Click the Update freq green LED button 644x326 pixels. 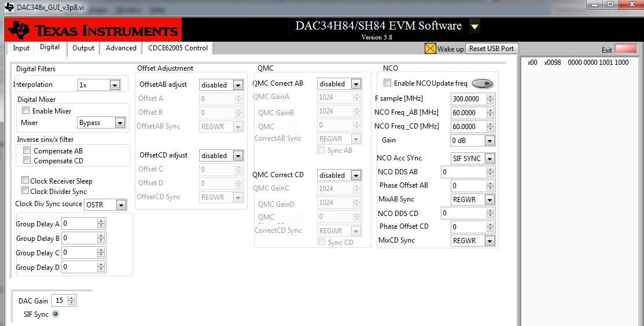pos(482,83)
